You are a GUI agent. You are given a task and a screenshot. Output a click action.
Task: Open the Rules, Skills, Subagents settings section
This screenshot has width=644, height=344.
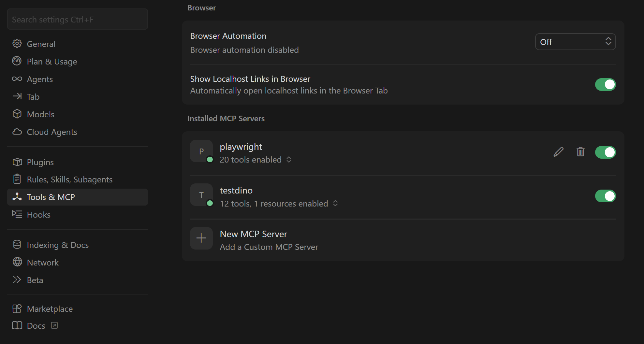point(69,179)
